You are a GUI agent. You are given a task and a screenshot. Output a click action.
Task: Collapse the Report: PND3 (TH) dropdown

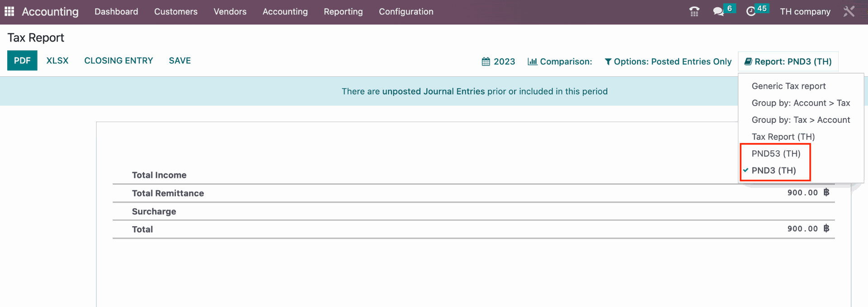point(788,61)
